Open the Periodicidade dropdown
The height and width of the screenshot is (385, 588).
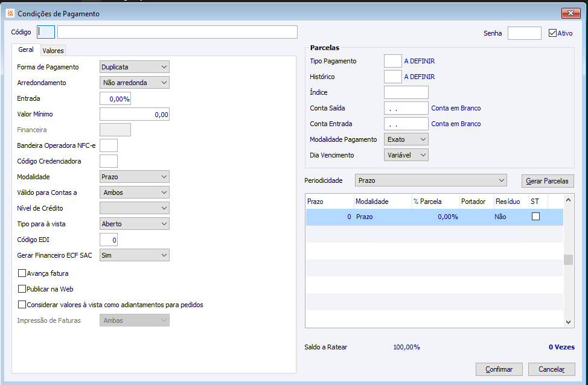tap(431, 180)
